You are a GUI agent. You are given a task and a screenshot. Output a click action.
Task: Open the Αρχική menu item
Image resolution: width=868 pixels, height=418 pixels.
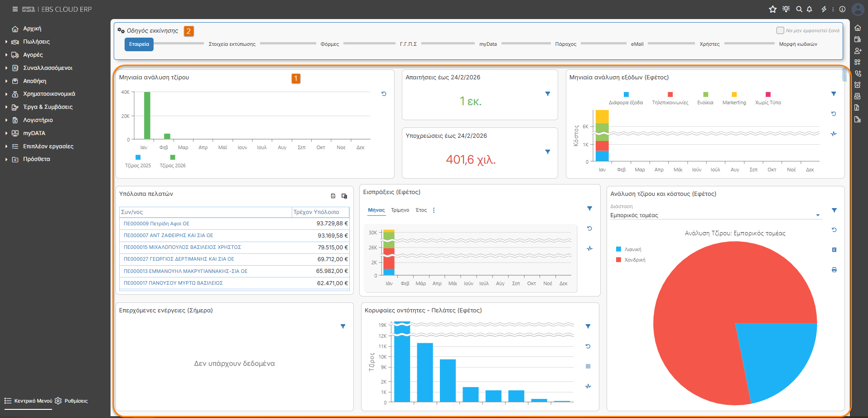[32, 29]
